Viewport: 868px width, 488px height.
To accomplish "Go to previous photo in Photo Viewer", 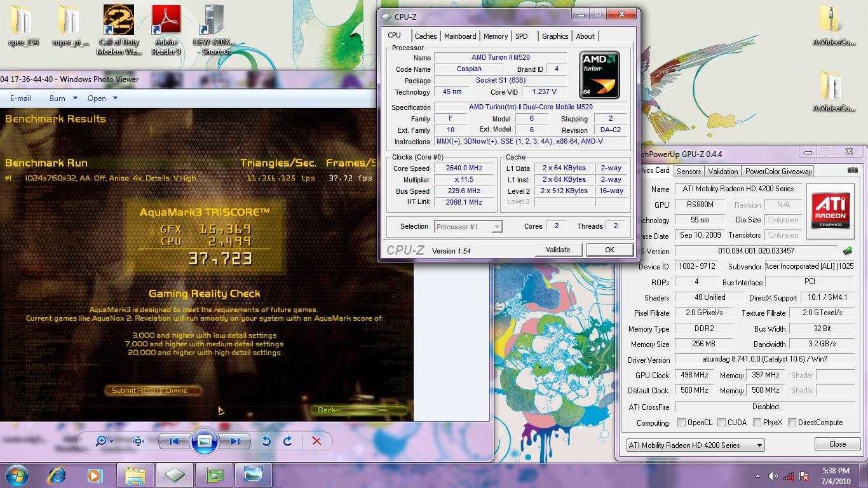I will 174,441.
